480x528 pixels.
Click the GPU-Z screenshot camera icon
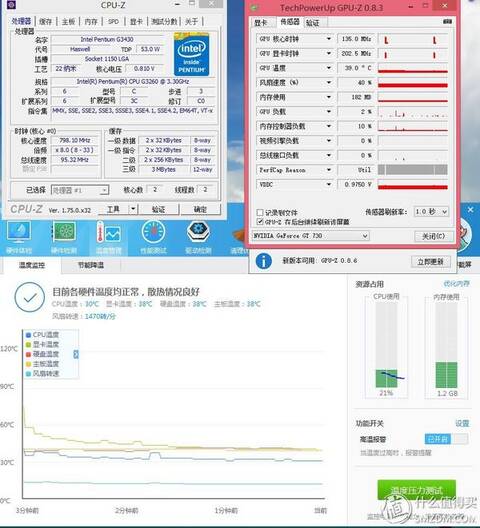pos(447,22)
